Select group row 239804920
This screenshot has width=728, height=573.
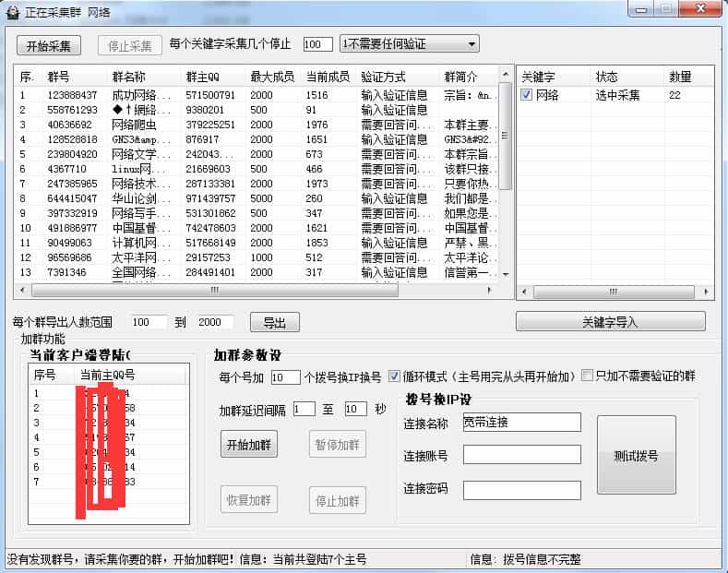[x=257, y=154]
